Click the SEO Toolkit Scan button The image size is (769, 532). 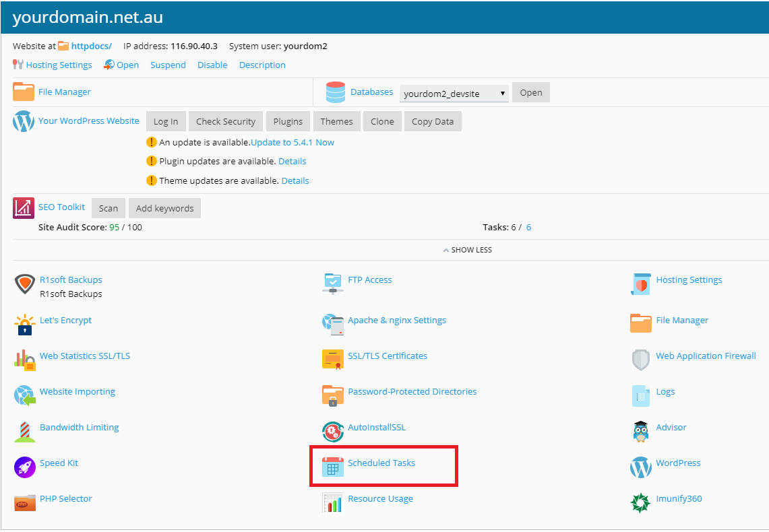tap(109, 208)
